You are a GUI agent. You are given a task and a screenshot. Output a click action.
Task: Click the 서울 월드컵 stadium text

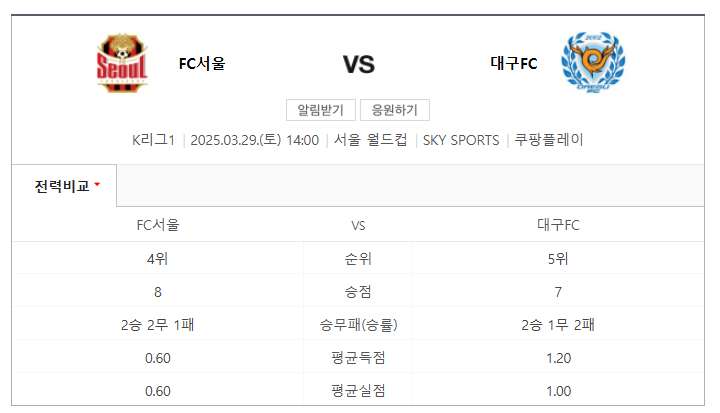tap(370, 140)
